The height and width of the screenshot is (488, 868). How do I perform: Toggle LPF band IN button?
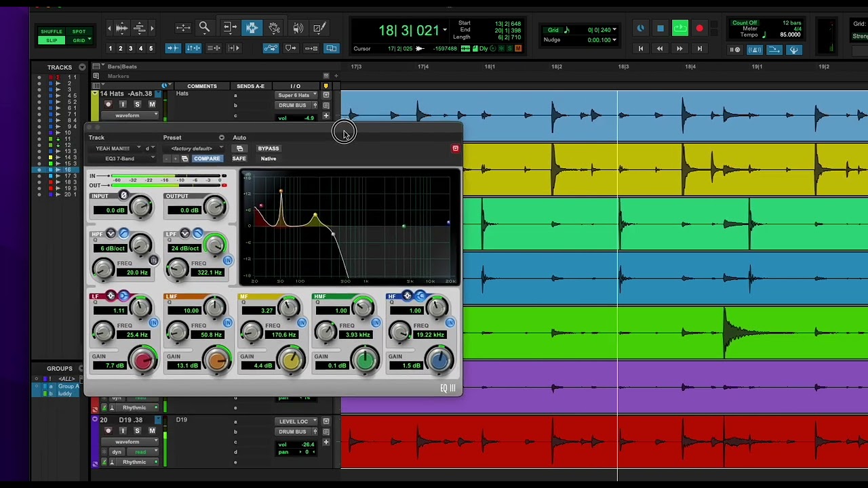pos(227,260)
